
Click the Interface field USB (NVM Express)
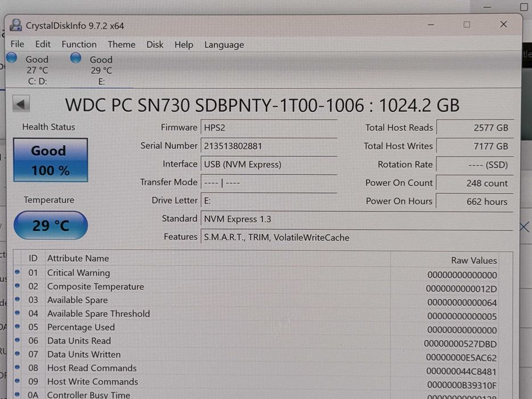click(x=269, y=164)
